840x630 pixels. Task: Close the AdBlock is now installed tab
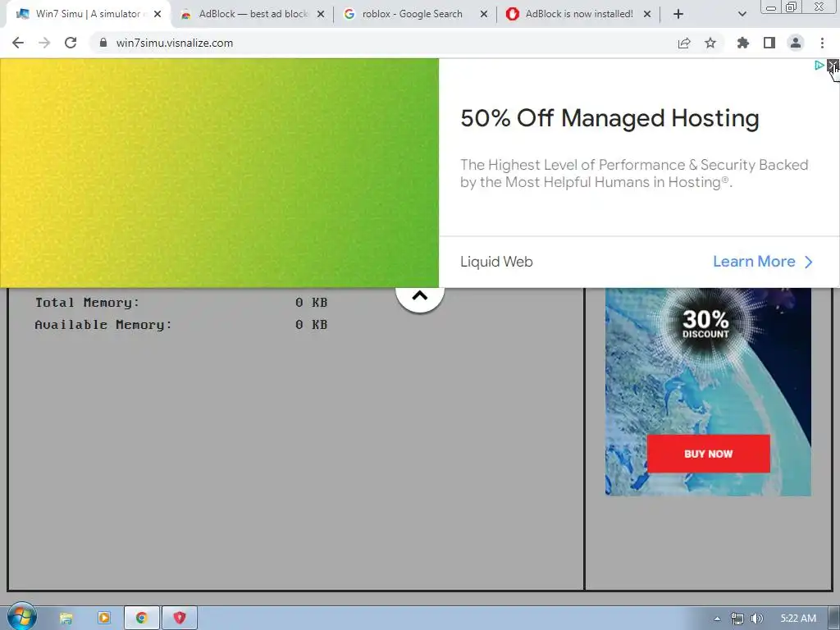(647, 15)
